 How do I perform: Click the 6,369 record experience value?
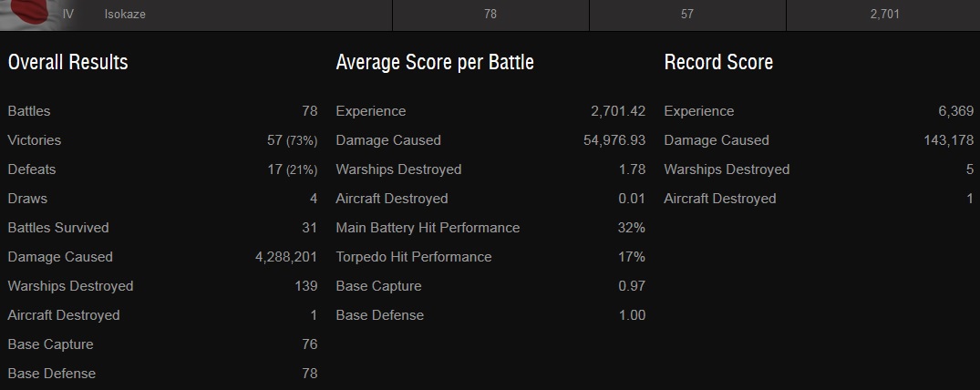955,111
